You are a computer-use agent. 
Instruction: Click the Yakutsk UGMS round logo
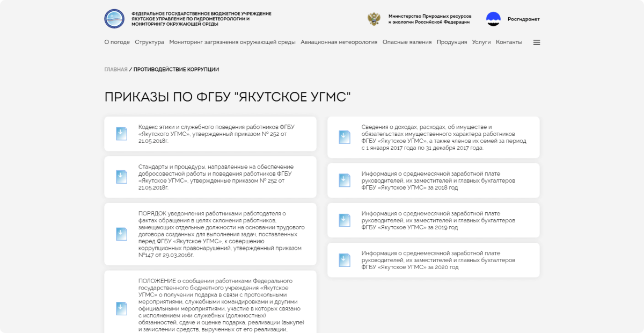coord(114,19)
